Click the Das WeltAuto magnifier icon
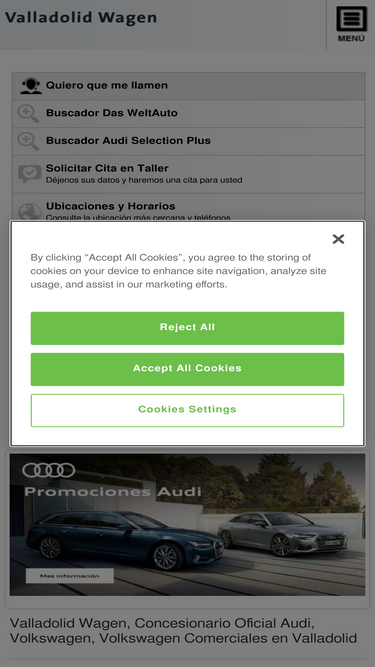Screen dimensions: 375x667 point(28,114)
